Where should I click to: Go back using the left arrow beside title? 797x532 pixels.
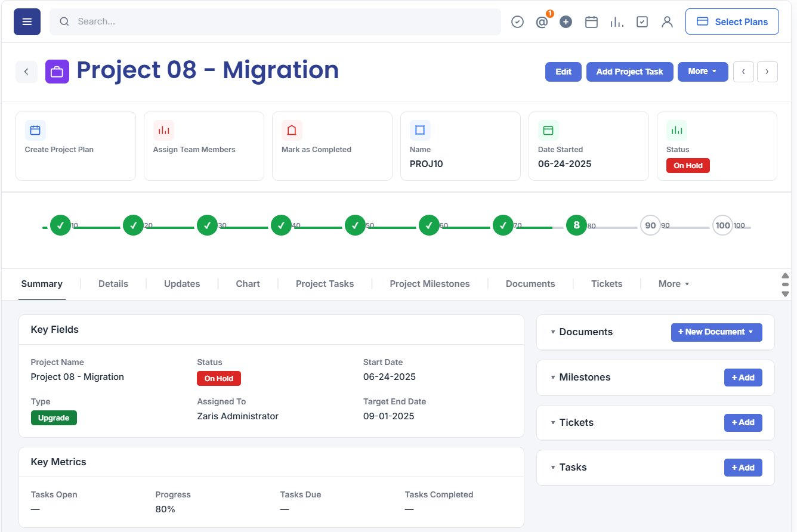[26, 72]
